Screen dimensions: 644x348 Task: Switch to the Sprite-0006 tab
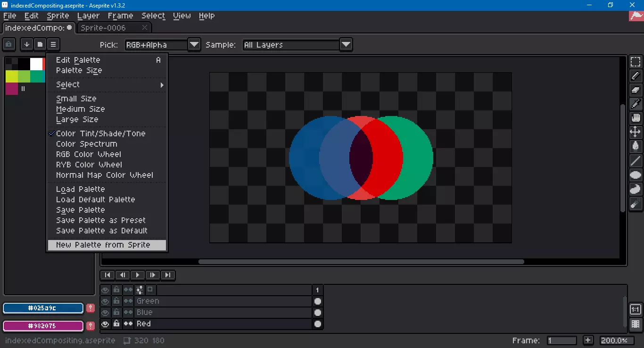pos(103,28)
